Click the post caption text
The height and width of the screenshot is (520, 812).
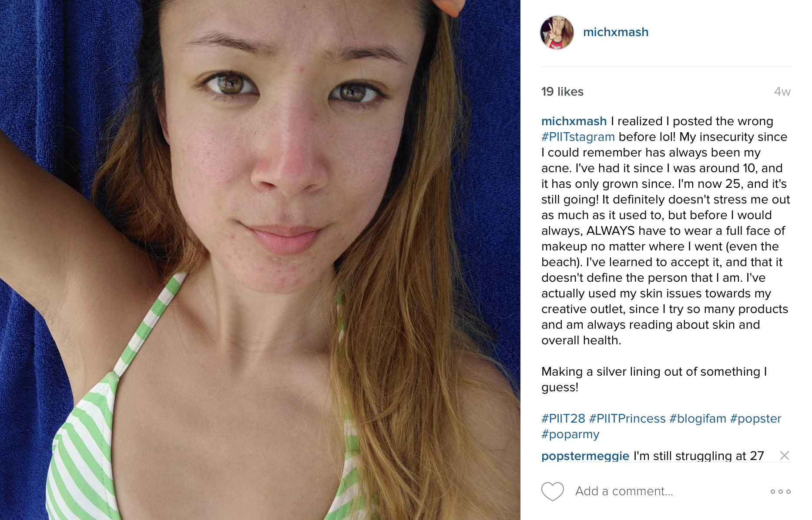pyautogui.click(x=666, y=230)
